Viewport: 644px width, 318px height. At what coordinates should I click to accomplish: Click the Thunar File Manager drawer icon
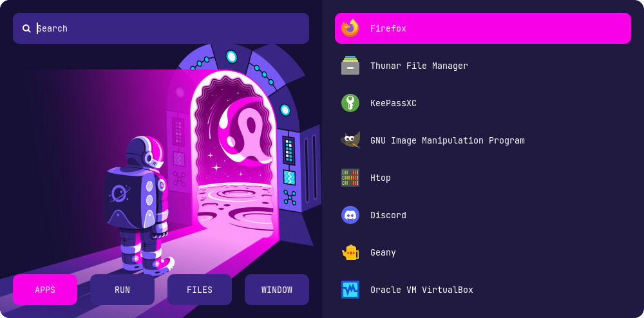pyautogui.click(x=350, y=66)
